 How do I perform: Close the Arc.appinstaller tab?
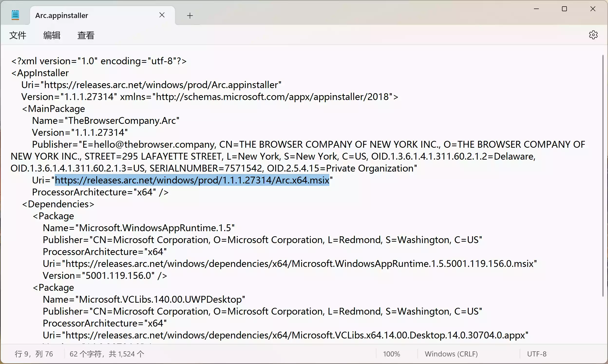tap(162, 15)
